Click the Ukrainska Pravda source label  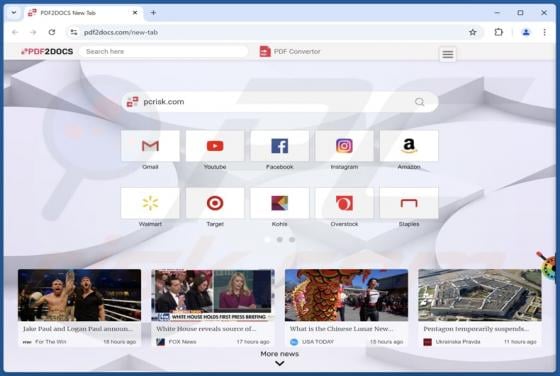click(x=458, y=342)
